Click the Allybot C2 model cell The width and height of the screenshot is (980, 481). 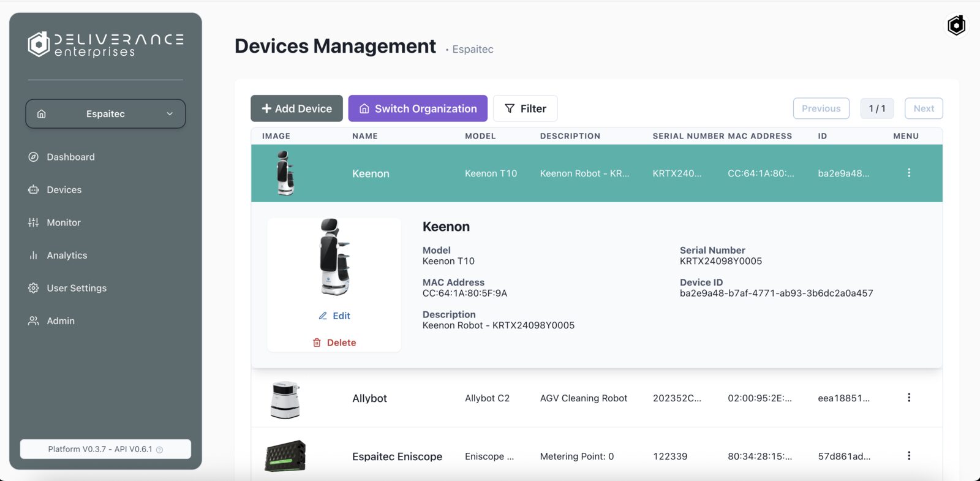click(x=487, y=398)
